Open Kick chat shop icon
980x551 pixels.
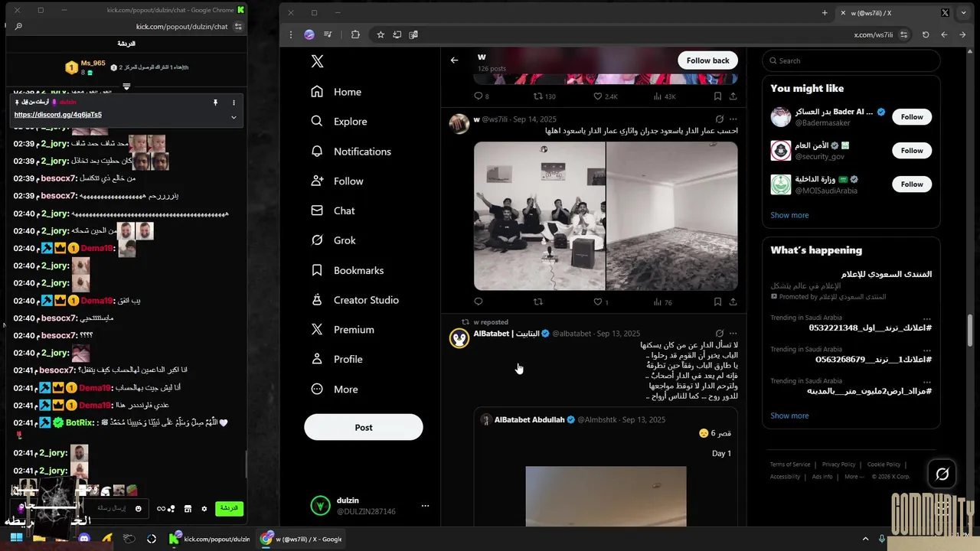click(x=188, y=508)
